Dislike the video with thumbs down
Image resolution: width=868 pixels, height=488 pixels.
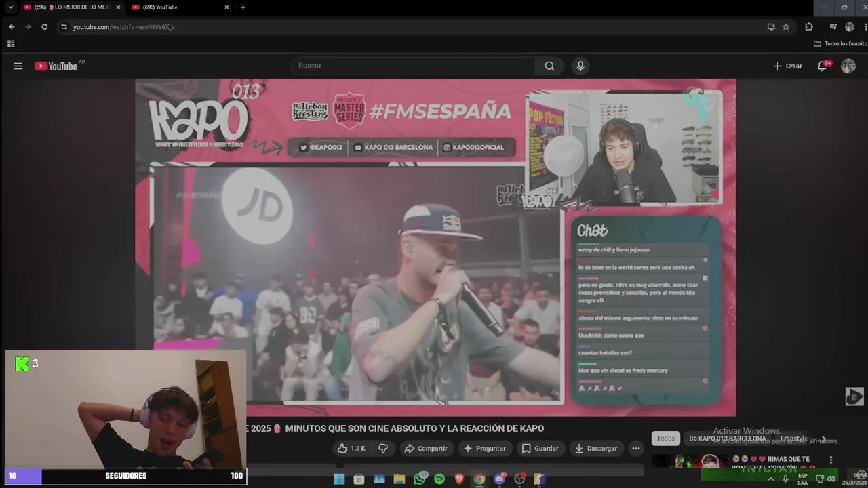383,448
